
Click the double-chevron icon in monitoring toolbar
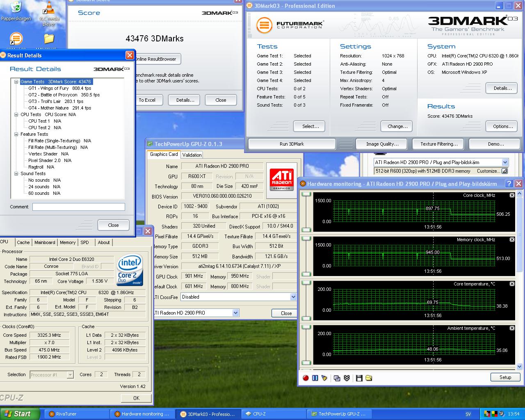(347, 378)
